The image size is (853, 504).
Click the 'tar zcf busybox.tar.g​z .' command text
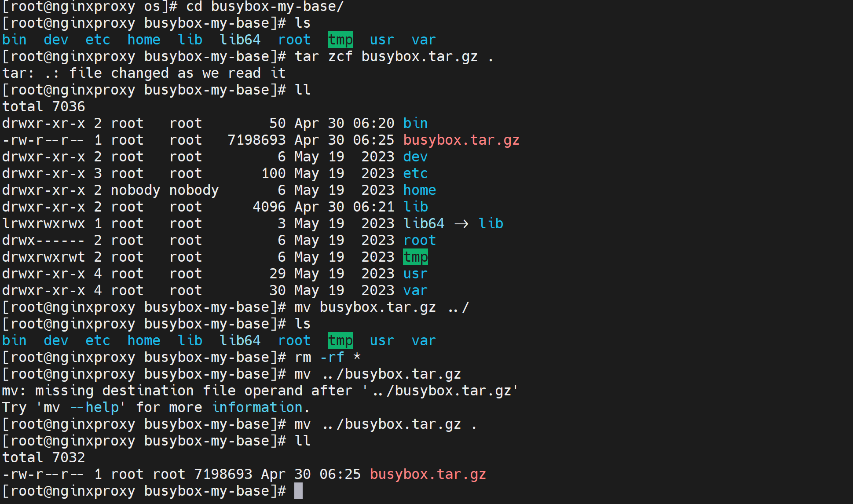tap(394, 56)
